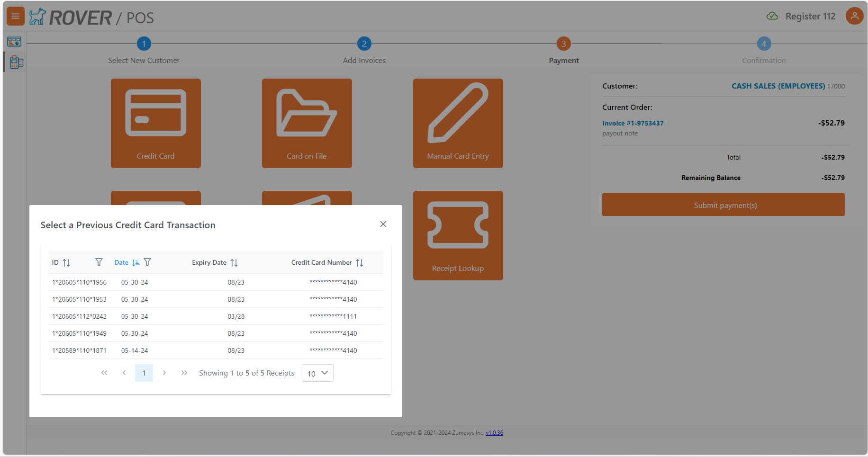Open the ID column filter

99,262
